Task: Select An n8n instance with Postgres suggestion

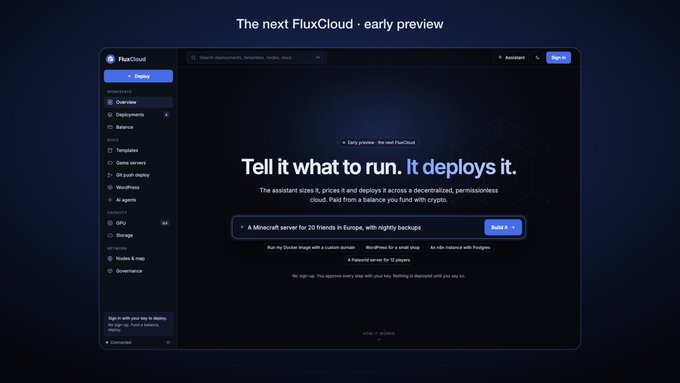Action: click(x=460, y=248)
